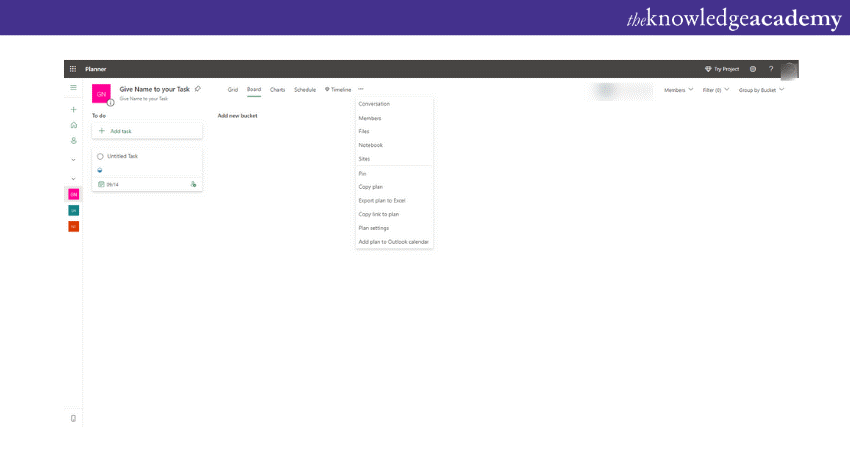This screenshot has width=850, height=450.
Task: Open the Group by Bucket dropdown
Action: click(x=761, y=90)
